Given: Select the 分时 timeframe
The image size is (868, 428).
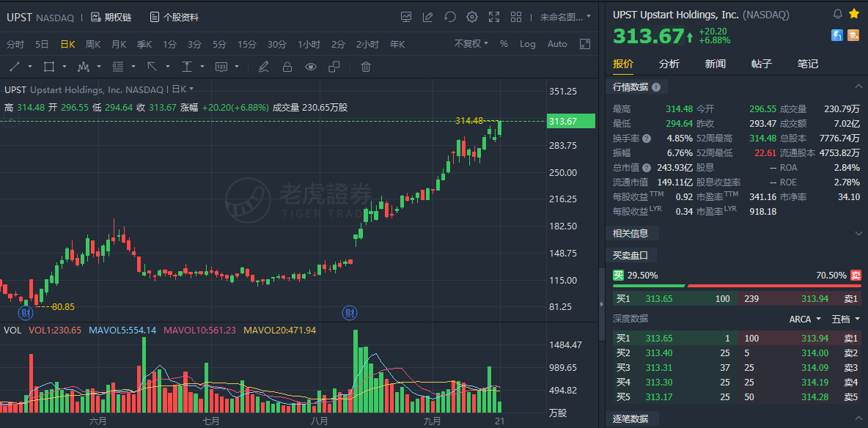Looking at the screenshot, I should tap(15, 44).
